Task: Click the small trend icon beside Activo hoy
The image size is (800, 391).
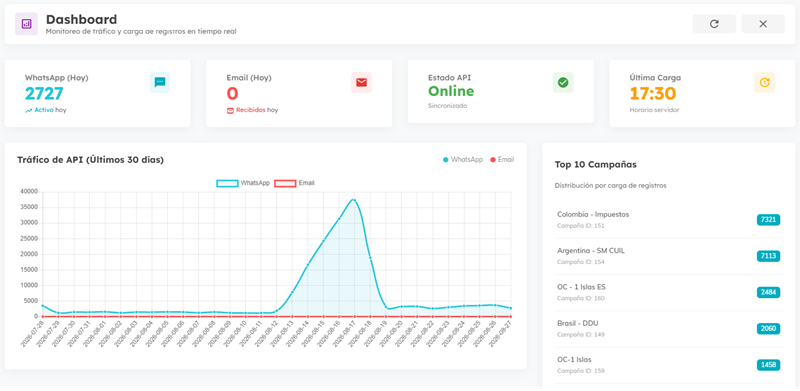Action: tap(29, 110)
